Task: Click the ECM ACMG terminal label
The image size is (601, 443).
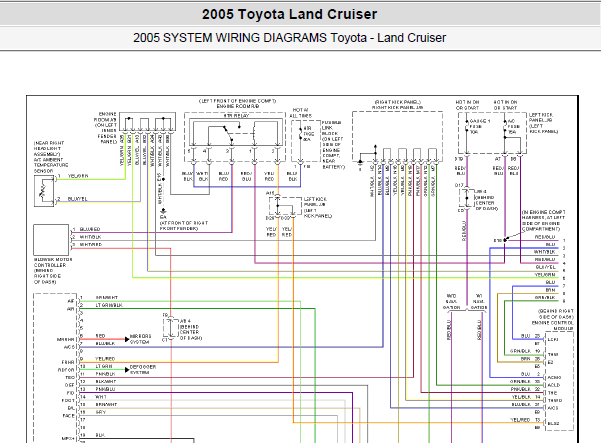Action: 554,377
